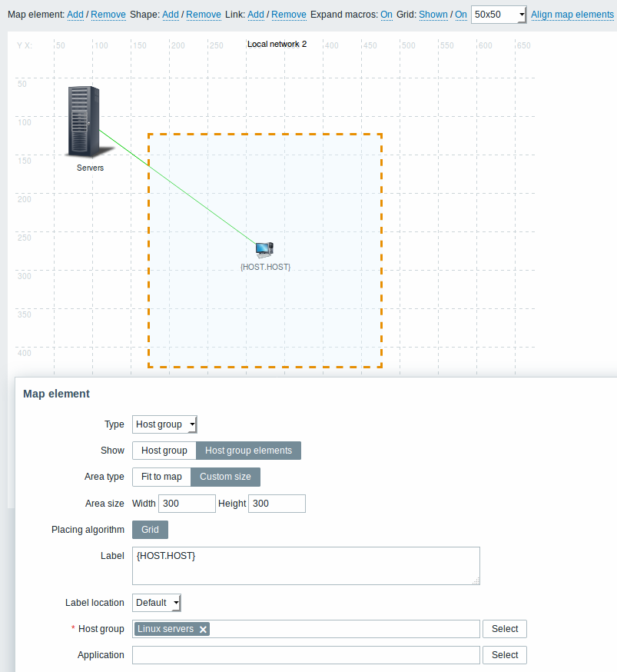The width and height of the screenshot is (617, 672).
Task: Choose Custom size area type
Action: pos(225,477)
